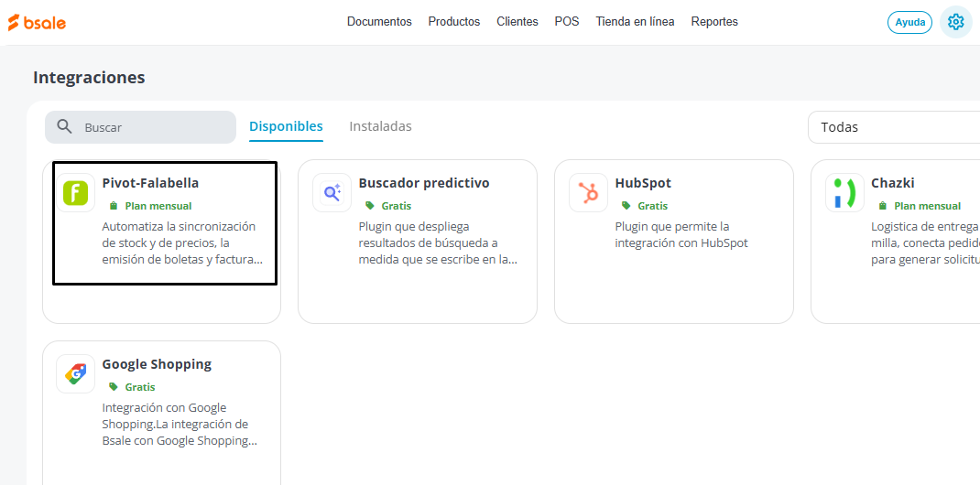Click the Plan mensual label on Pivot-Falabella

pyautogui.click(x=158, y=206)
